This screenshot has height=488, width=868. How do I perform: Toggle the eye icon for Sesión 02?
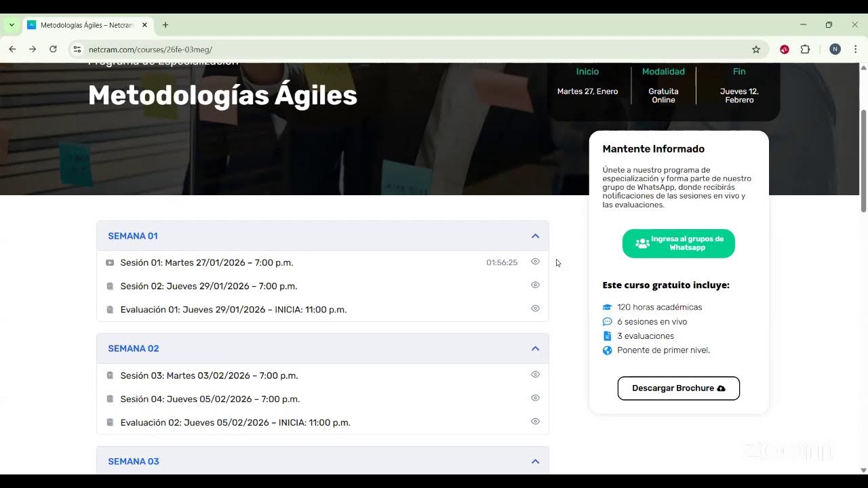(535, 285)
